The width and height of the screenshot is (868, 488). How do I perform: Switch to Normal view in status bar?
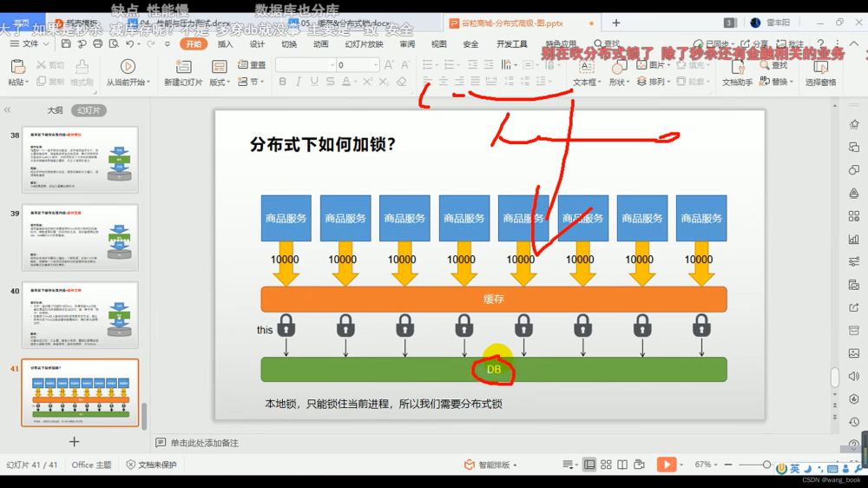[x=589, y=465]
